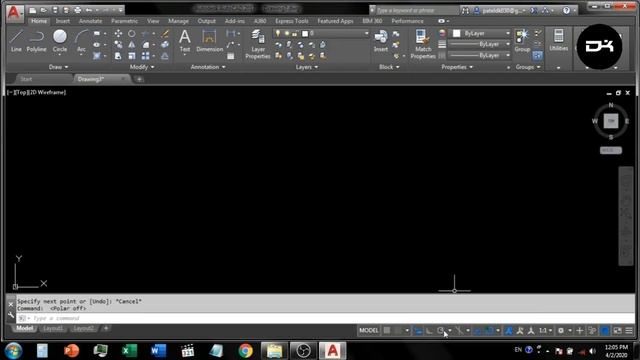
Task: Toggle grid display in status bar
Action: click(x=387, y=331)
